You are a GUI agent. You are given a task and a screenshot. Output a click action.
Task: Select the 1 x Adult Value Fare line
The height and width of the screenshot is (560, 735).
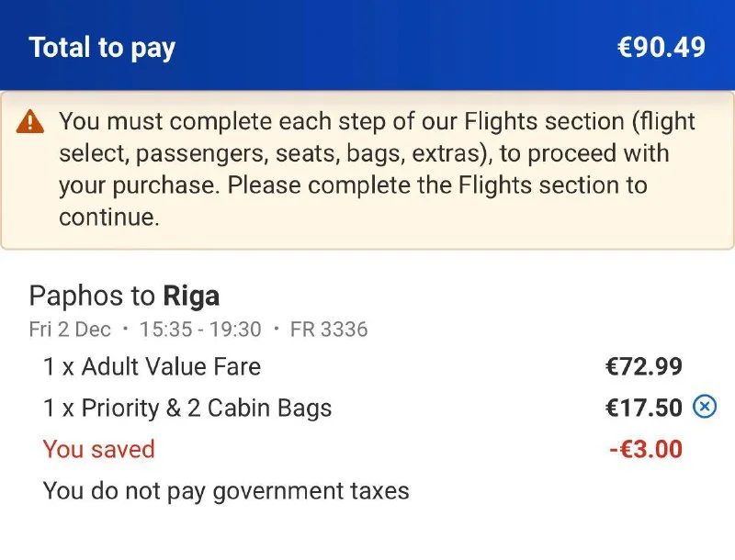point(152,367)
